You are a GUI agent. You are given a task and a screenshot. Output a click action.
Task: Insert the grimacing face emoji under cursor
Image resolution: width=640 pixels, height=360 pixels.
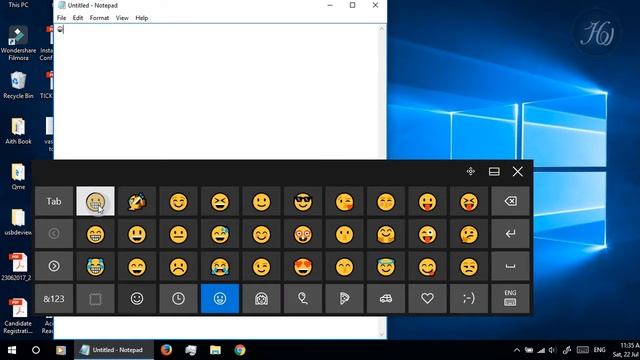pos(95,201)
